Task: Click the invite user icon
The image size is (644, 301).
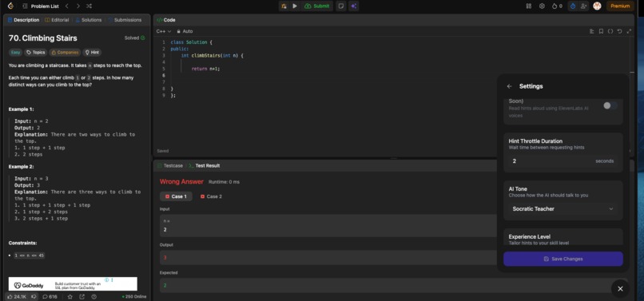Action: (583, 6)
